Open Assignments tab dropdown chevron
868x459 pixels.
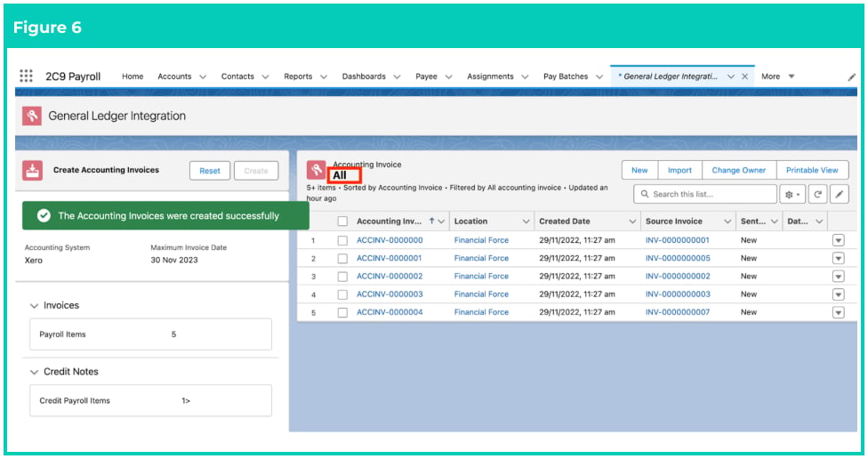pyautogui.click(x=525, y=77)
